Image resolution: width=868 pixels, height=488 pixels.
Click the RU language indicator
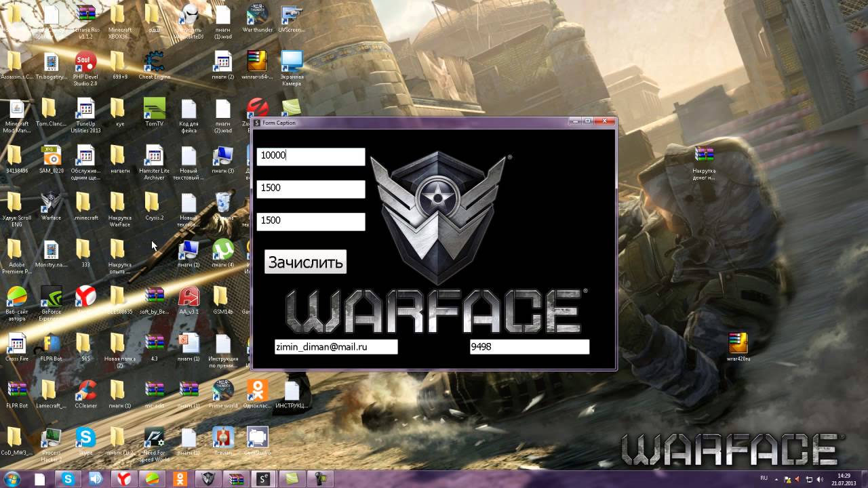[x=764, y=479]
